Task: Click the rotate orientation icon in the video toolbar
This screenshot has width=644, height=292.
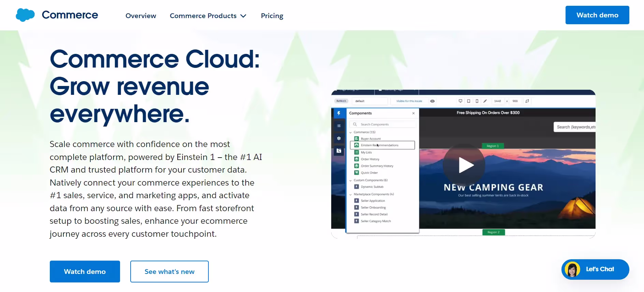Action: [x=527, y=101]
